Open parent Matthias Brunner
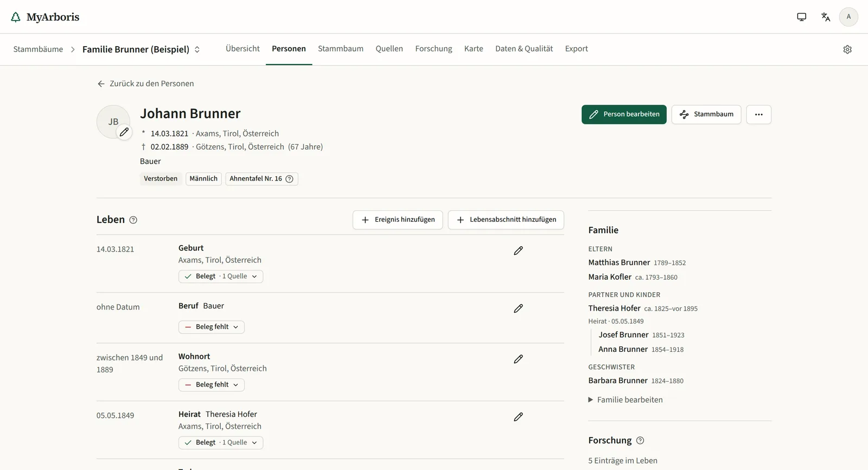 (619, 262)
